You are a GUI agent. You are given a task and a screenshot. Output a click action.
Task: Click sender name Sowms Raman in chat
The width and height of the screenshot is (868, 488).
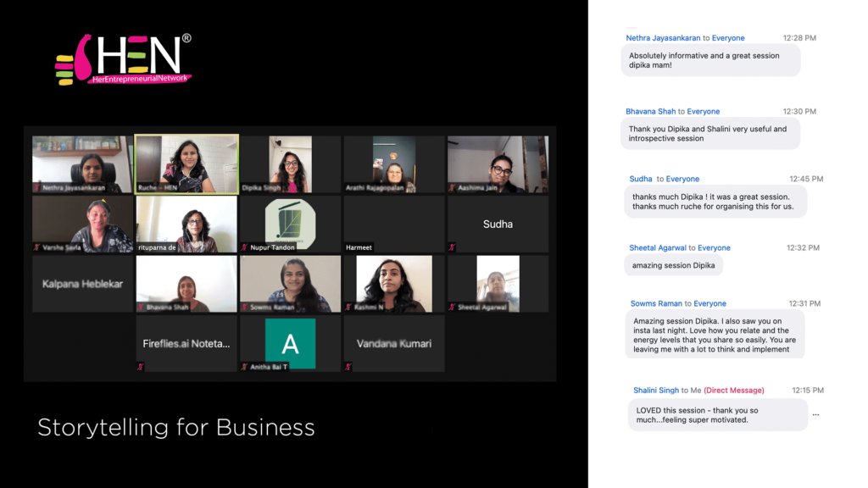(x=656, y=303)
